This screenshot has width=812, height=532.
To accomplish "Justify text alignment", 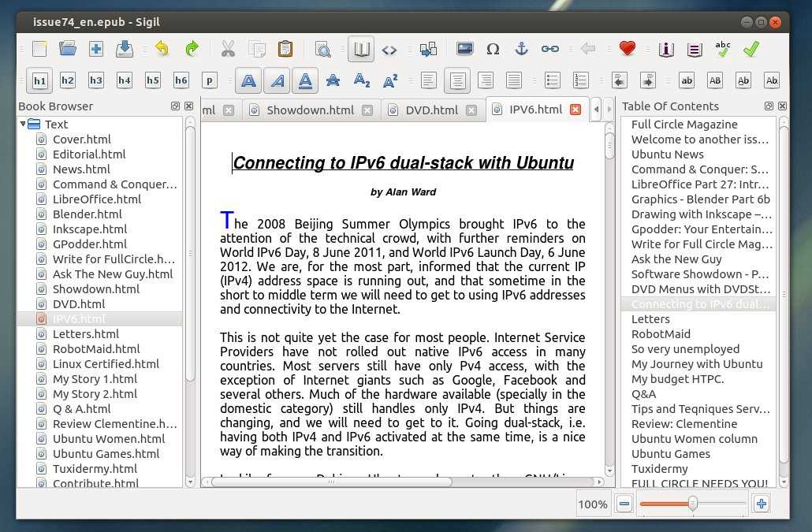I will pos(514,80).
